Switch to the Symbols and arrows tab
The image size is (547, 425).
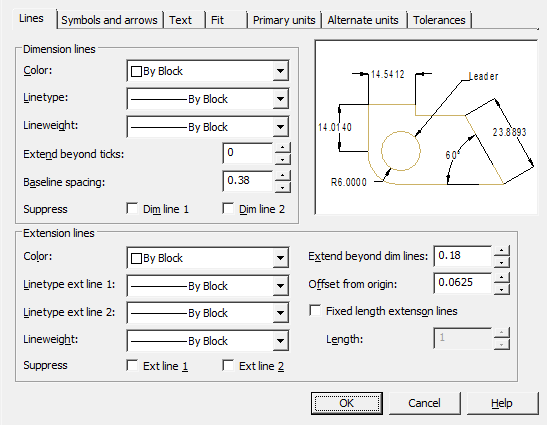pos(109,20)
